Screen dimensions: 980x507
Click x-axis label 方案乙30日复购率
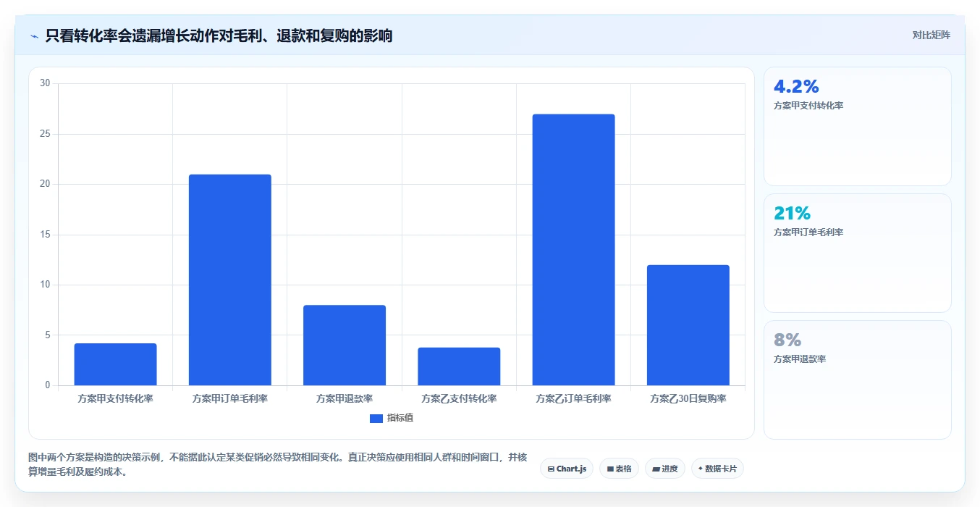688,398
